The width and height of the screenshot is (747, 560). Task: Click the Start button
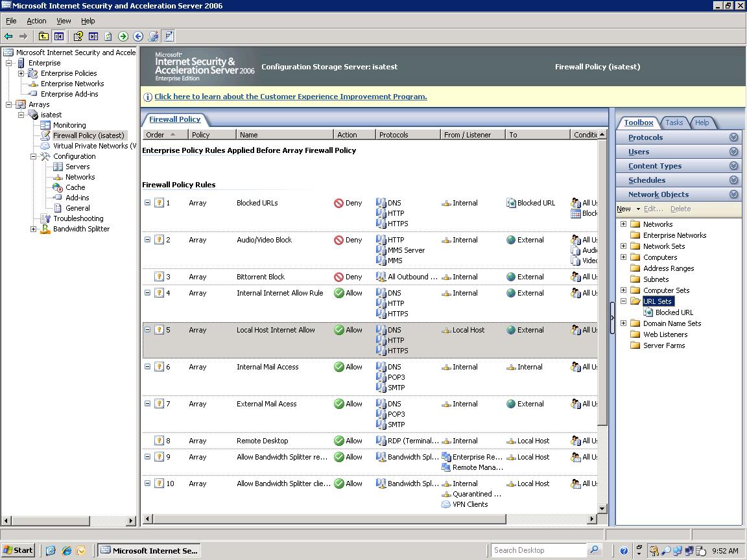coord(18,550)
